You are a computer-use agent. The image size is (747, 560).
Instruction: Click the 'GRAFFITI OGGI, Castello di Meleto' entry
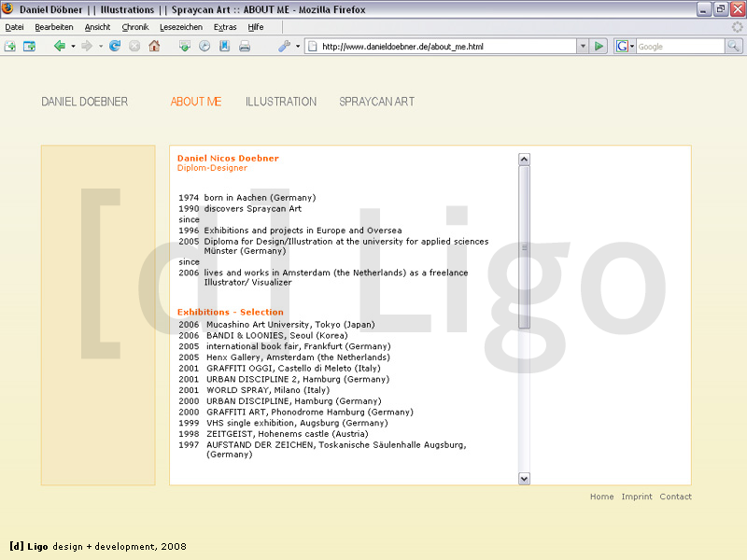tap(293, 368)
